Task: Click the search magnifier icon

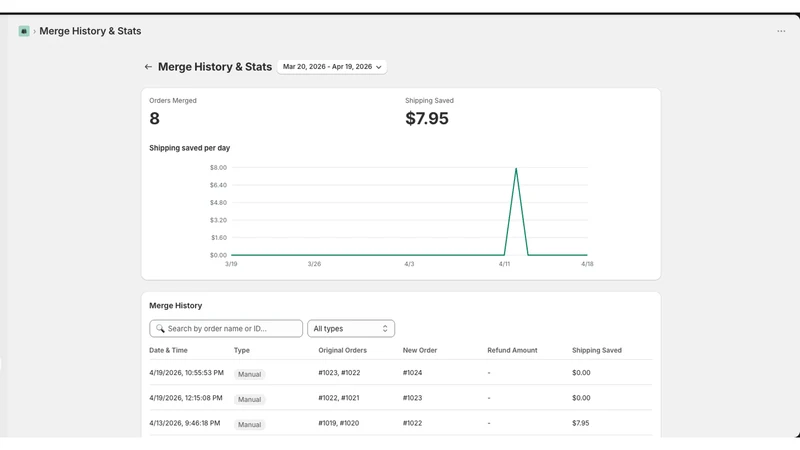Action: [160, 329]
